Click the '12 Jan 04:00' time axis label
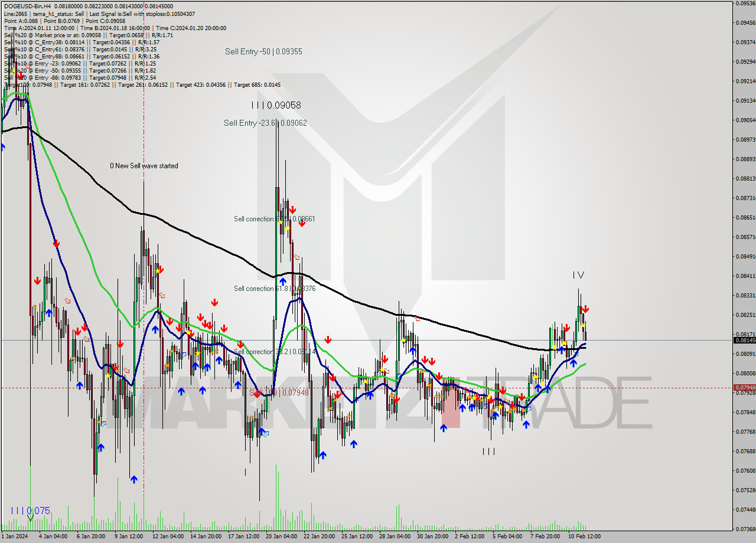Viewport: 756px width, 543px height. [168, 537]
